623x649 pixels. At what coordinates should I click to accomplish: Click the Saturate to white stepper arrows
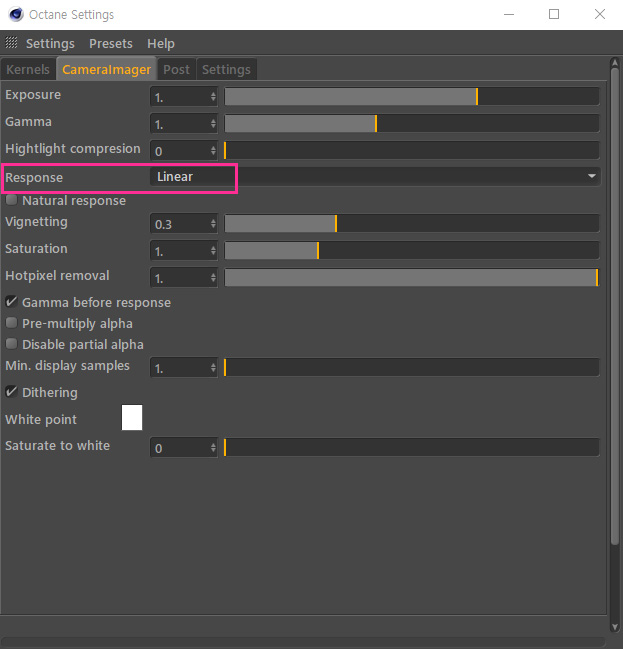click(x=213, y=447)
